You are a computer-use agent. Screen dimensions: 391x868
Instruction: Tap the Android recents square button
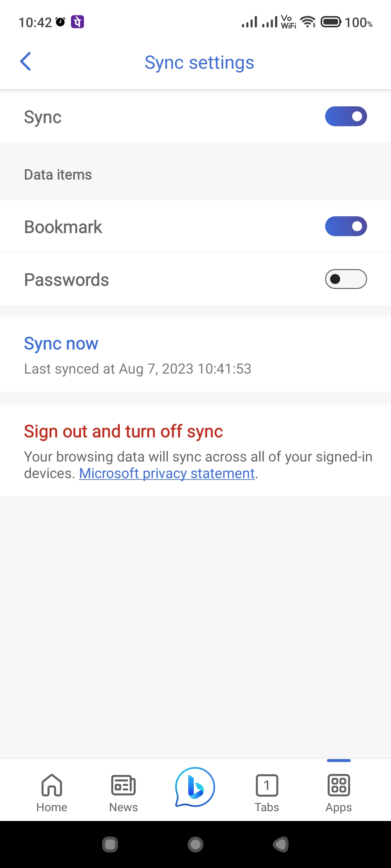pos(110,844)
